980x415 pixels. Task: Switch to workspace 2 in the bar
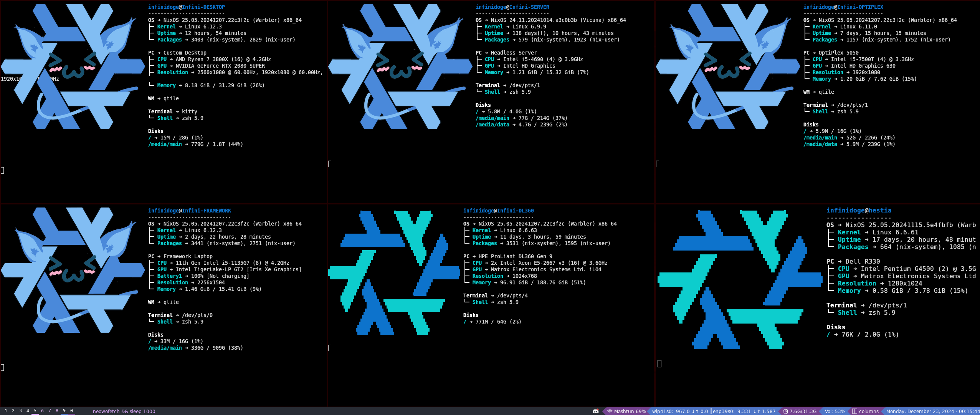point(13,411)
